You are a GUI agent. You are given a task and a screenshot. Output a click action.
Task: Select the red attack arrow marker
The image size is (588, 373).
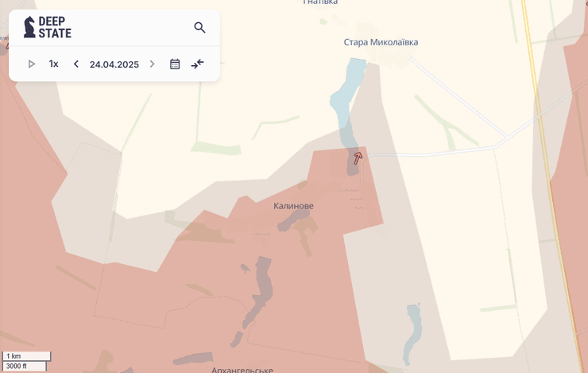(357, 157)
